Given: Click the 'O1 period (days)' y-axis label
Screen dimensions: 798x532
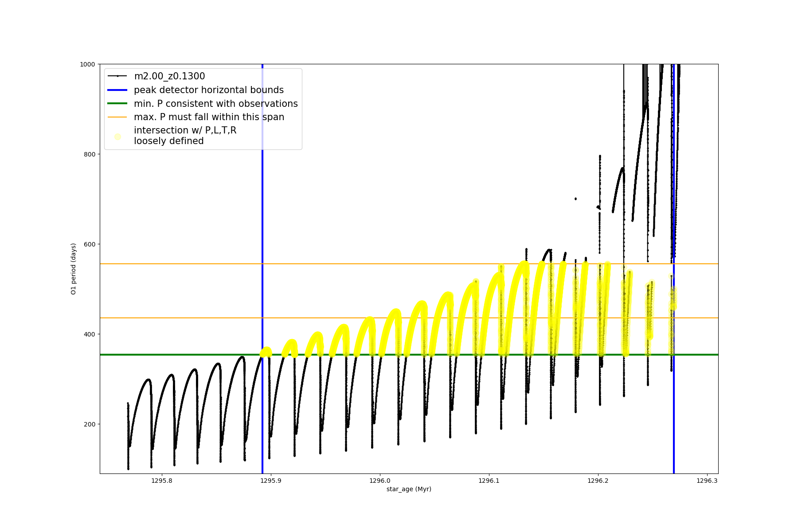Looking at the screenshot, I should point(74,269).
